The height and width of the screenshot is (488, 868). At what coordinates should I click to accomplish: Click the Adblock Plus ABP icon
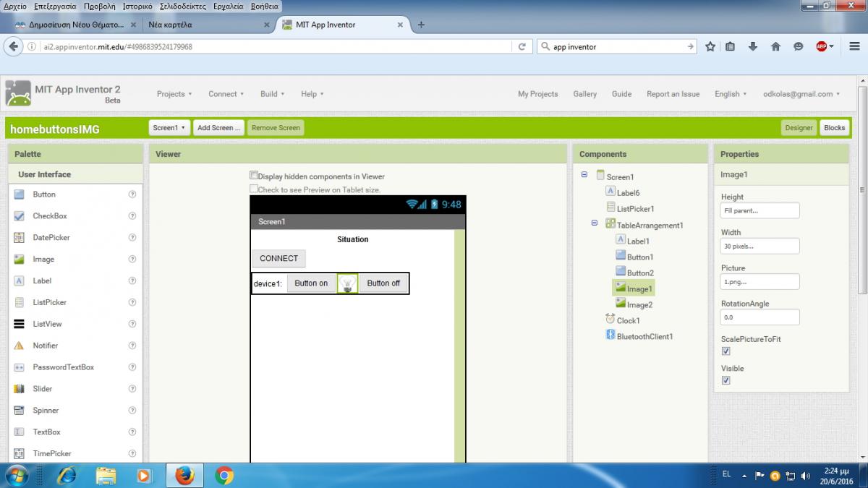point(822,46)
